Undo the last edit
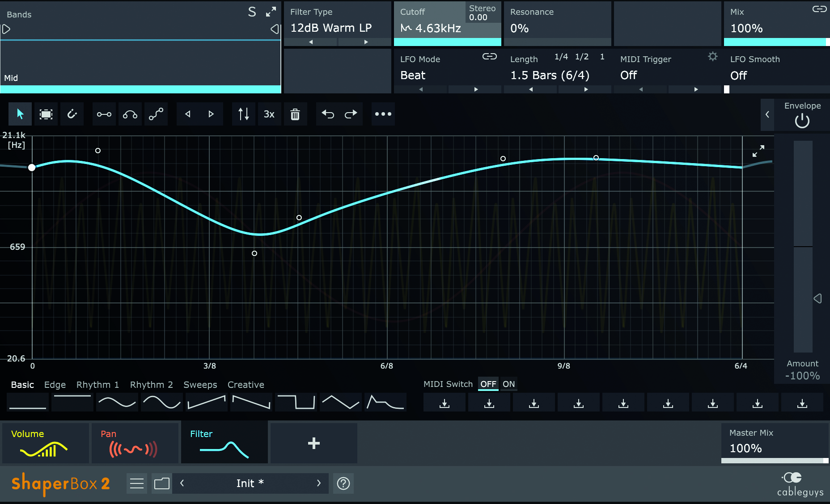This screenshot has width=830, height=504. coord(328,114)
